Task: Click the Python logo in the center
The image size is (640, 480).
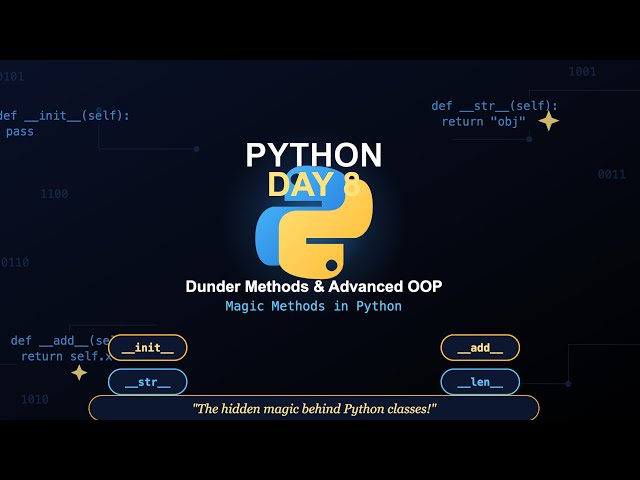Action: (314, 222)
